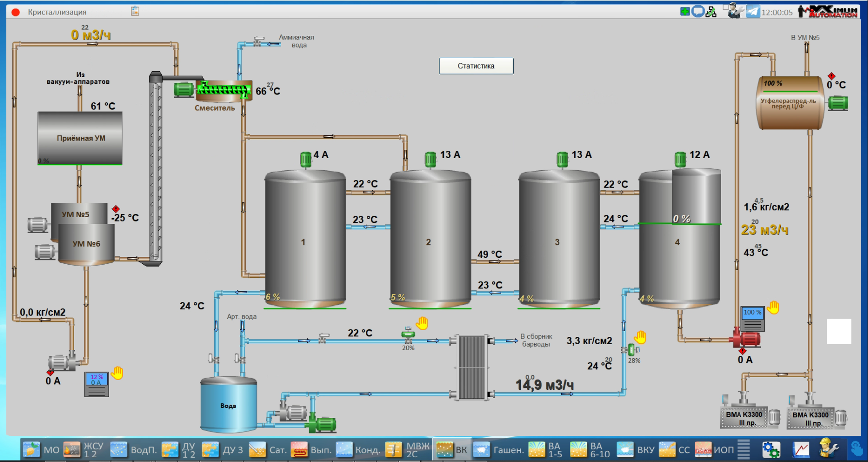868x462 pixels.
Task: Tick the checkbox beside the engineer icon
Action: pos(726,7)
